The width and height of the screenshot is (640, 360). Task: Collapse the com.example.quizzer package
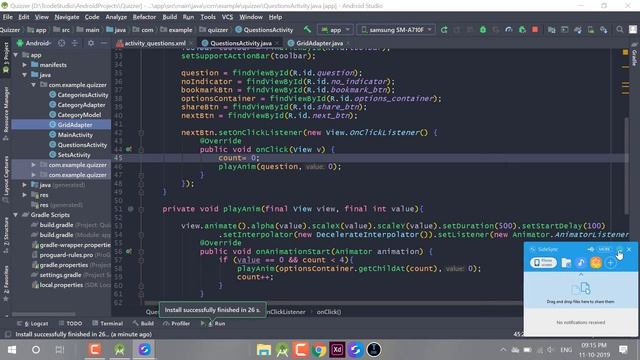click(x=33, y=85)
